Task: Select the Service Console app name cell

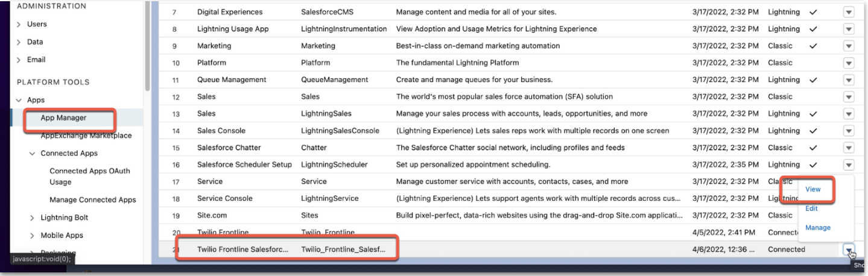Action: [x=225, y=198]
